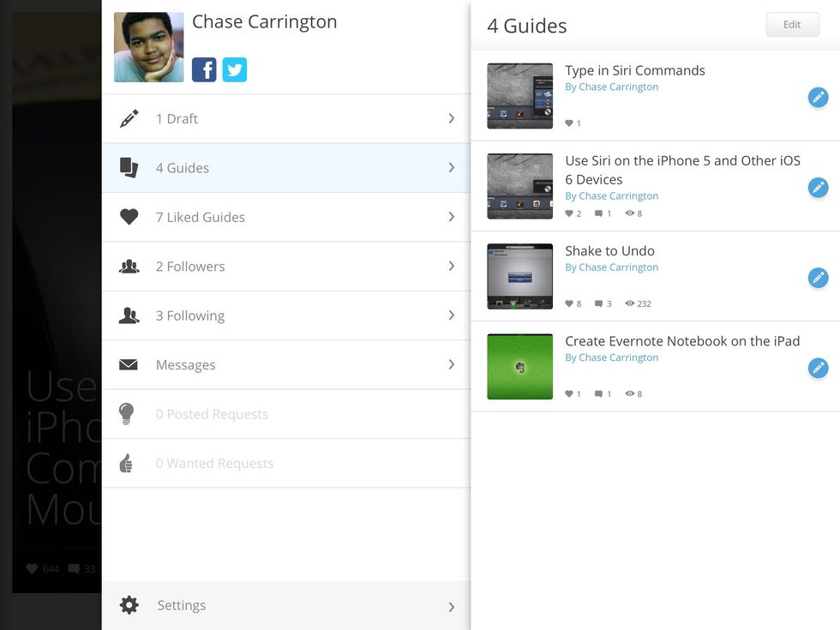Expand the 1 Draft row with its chevron
Image resolution: width=840 pixels, height=630 pixels.
[452, 118]
